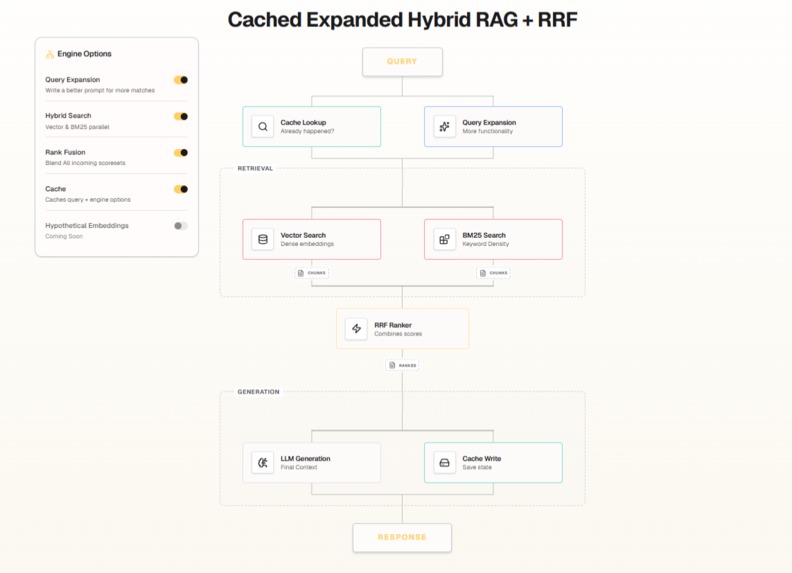Click the 'Write a better prompt for more matches' text
This screenshot has height=573, width=792.
[x=100, y=90]
